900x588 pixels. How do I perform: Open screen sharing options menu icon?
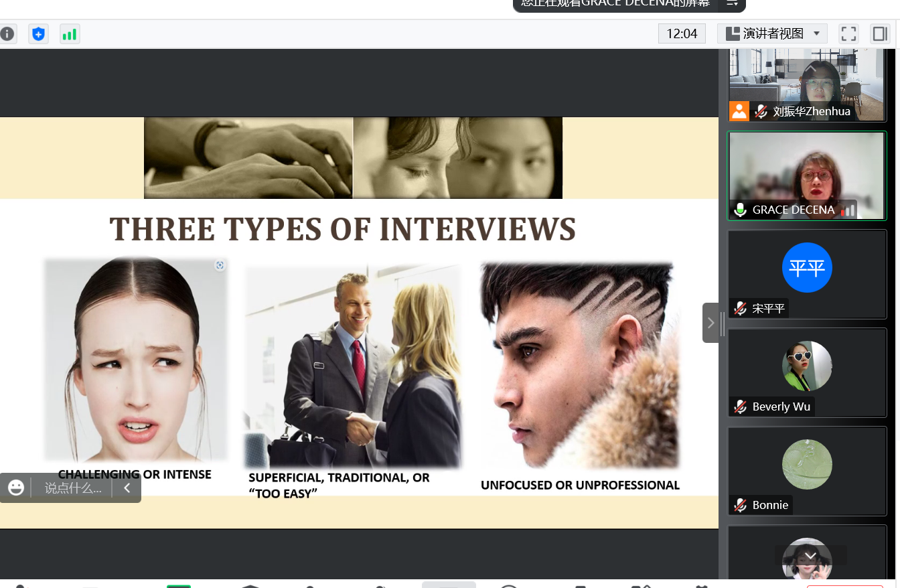pos(732,3)
